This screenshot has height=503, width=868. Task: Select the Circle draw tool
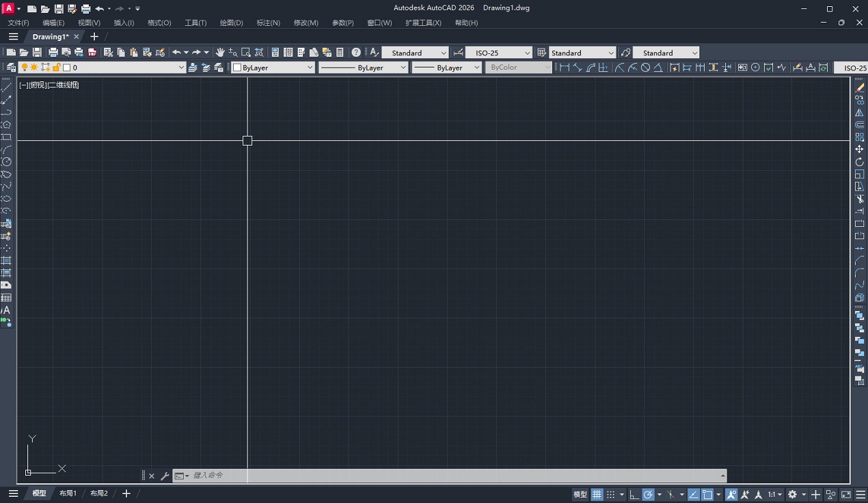(6, 162)
